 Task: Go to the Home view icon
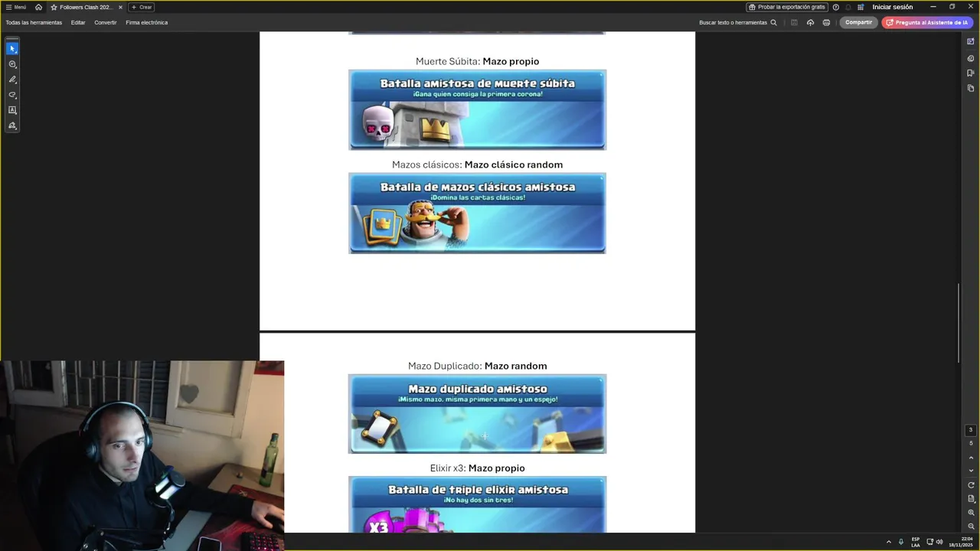38,7
